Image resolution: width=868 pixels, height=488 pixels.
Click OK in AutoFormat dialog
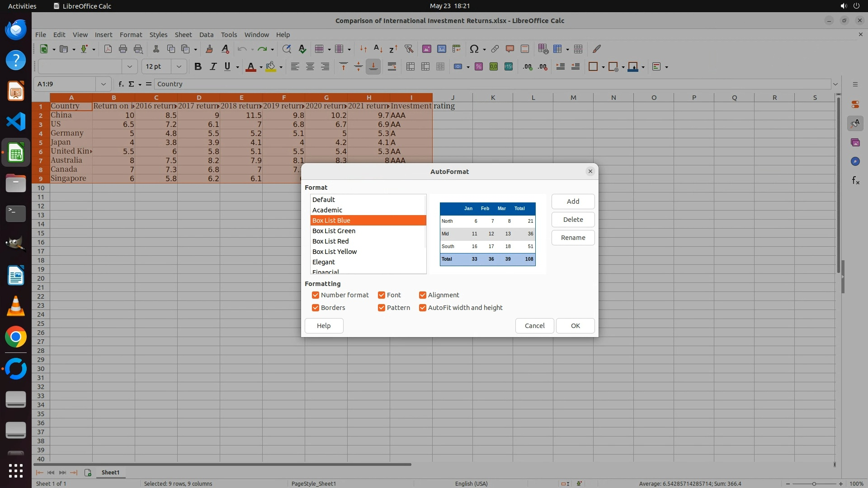tap(575, 326)
